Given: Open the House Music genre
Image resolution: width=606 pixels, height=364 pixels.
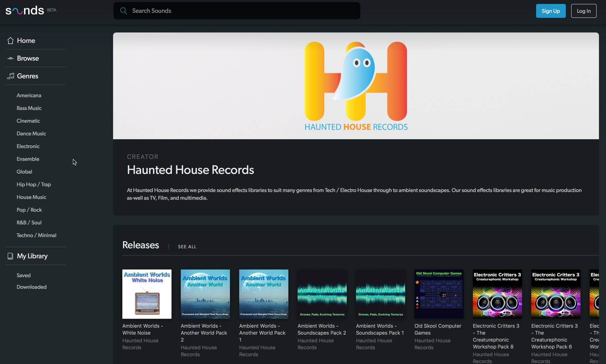Looking at the screenshot, I should (31, 197).
